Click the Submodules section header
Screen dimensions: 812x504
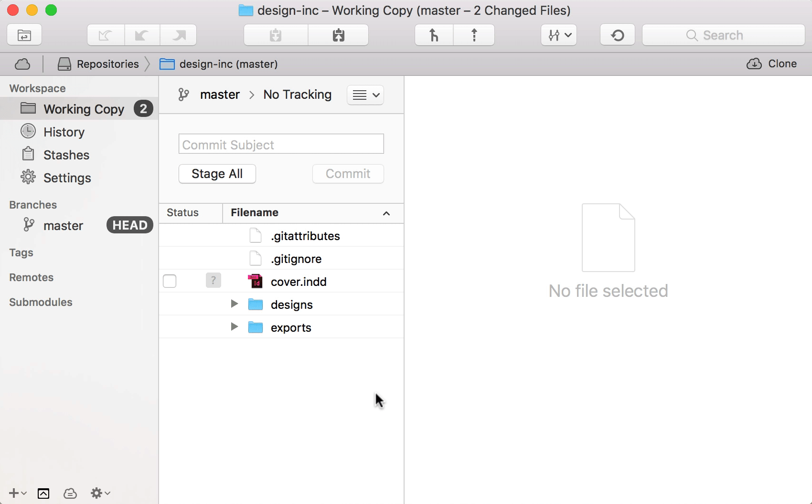(x=41, y=302)
